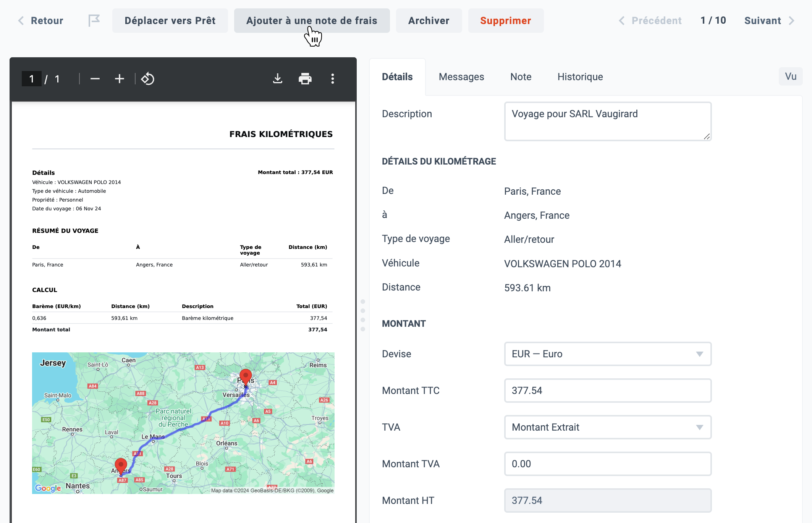The image size is (812, 523).
Task: Click the Montant TTC field
Action: pos(608,391)
